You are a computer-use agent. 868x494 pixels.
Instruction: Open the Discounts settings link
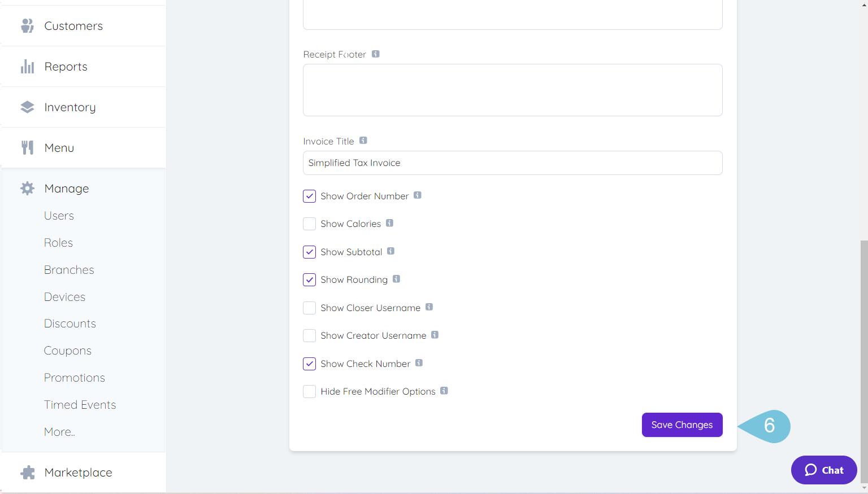[x=70, y=323]
